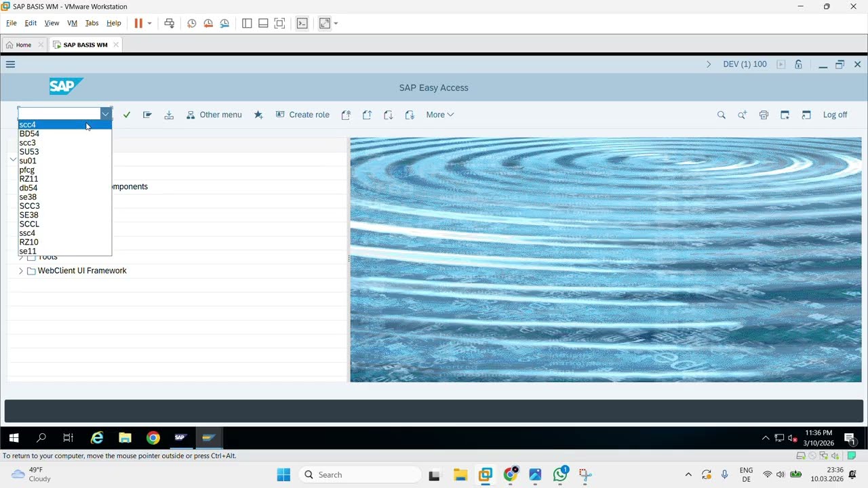Select se11 from the history dropdown

(x=65, y=251)
